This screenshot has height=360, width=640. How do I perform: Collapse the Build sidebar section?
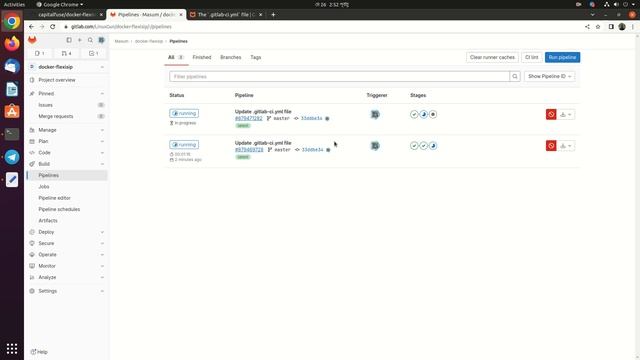[x=67, y=164]
